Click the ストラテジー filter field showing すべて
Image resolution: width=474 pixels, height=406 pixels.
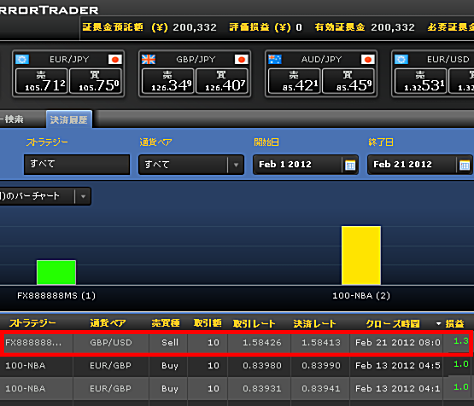[x=77, y=164]
